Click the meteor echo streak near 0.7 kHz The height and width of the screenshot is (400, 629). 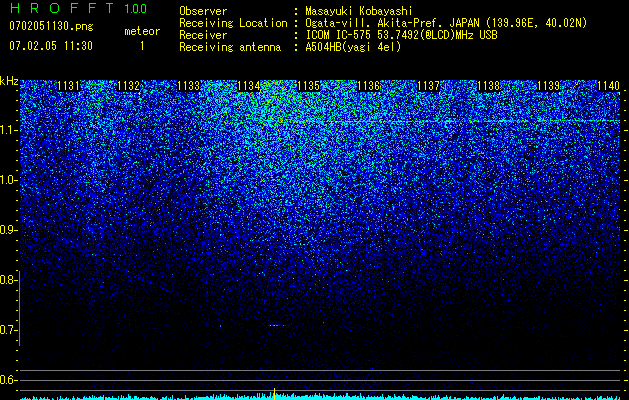pos(277,325)
